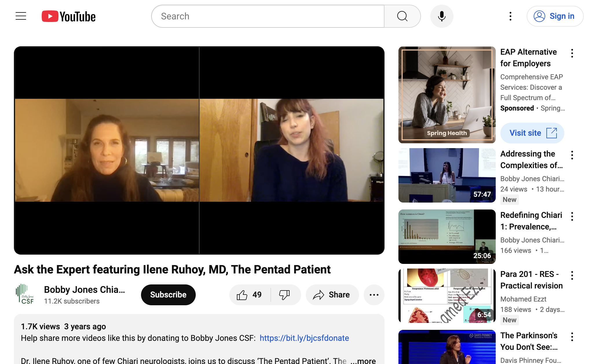Open options for EAP Alternative ad

click(x=572, y=53)
